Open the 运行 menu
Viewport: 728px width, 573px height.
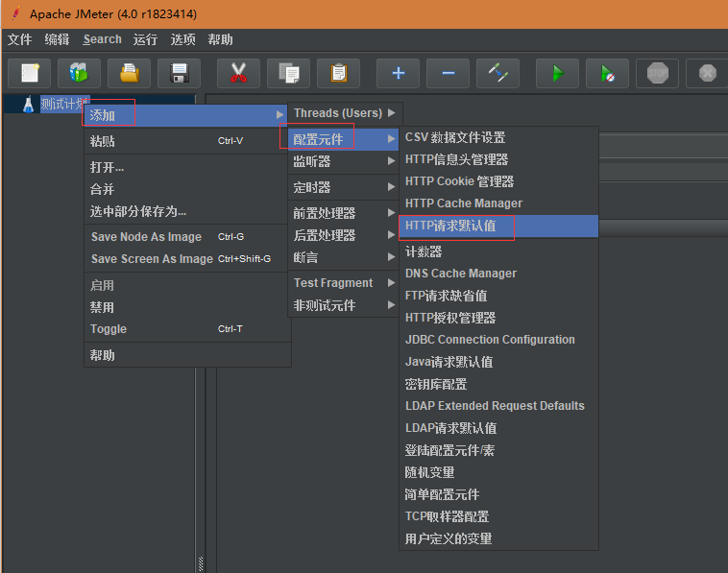click(145, 39)
